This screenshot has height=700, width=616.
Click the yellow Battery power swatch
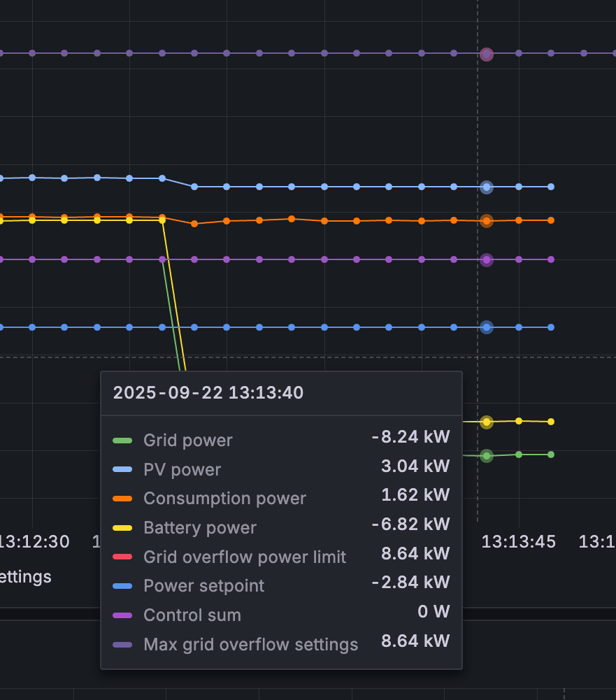click(x=122, y=528)
